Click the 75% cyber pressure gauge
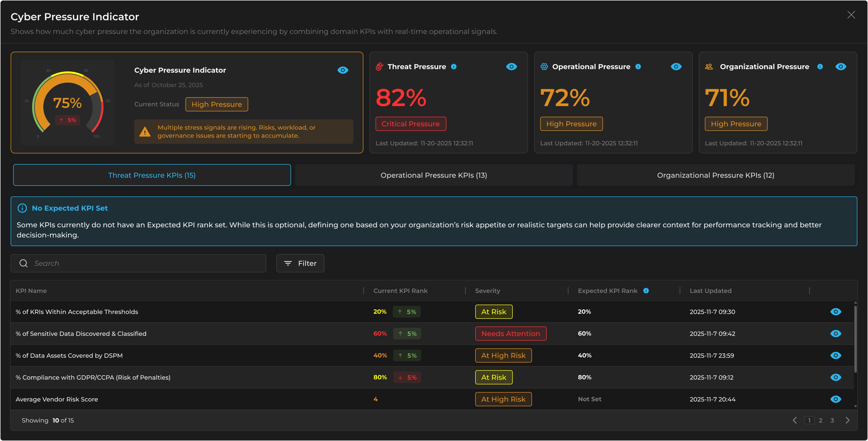This screenshot has width=868, height=441. point(67,103)
